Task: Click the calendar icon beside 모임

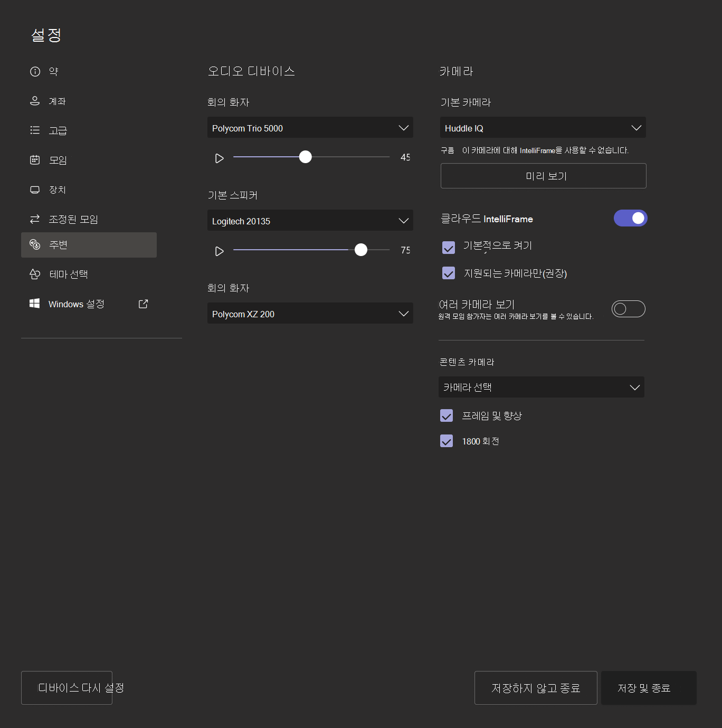Action: click(x=35, y=159)
